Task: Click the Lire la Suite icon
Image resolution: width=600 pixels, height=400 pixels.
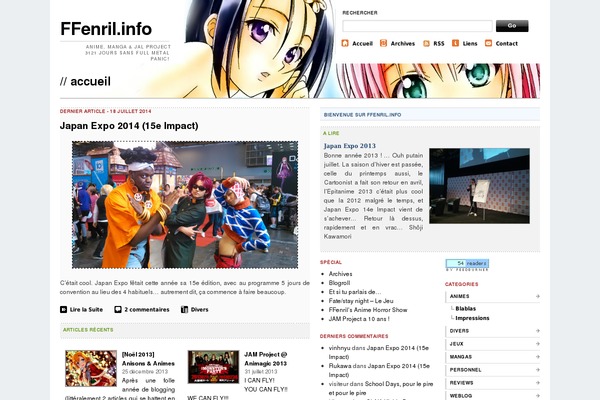Action: 64,309
